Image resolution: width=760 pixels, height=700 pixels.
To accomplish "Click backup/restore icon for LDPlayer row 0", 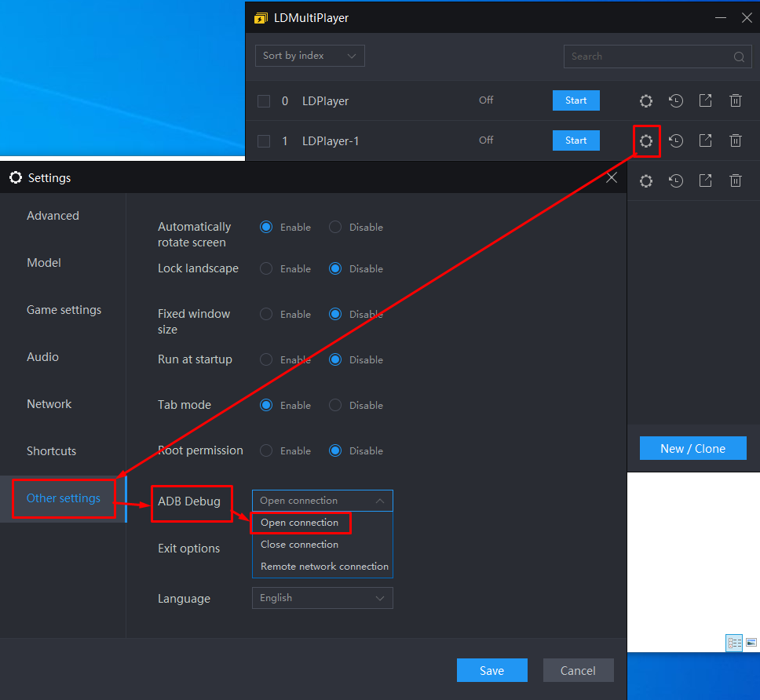I will coord(676,100).
